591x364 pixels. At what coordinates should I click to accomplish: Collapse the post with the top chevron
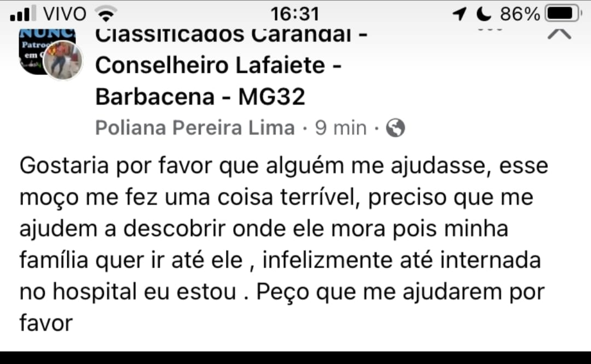(x=559, y=33)
